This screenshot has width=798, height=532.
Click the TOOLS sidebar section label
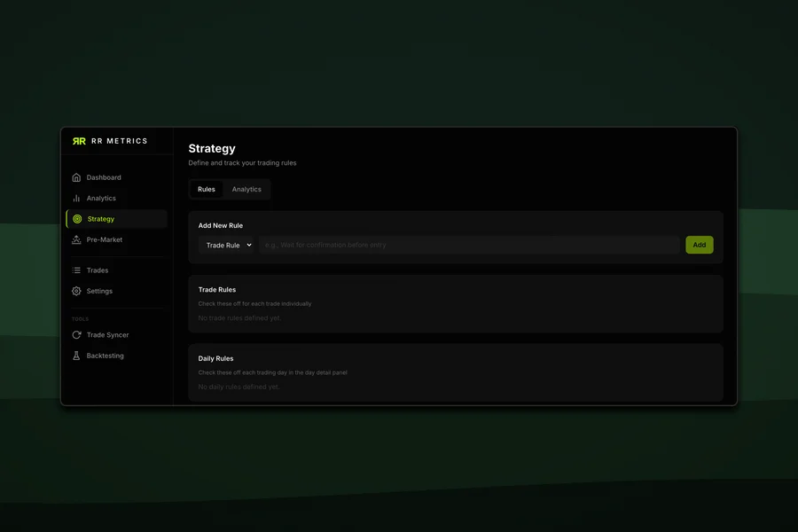80,319
